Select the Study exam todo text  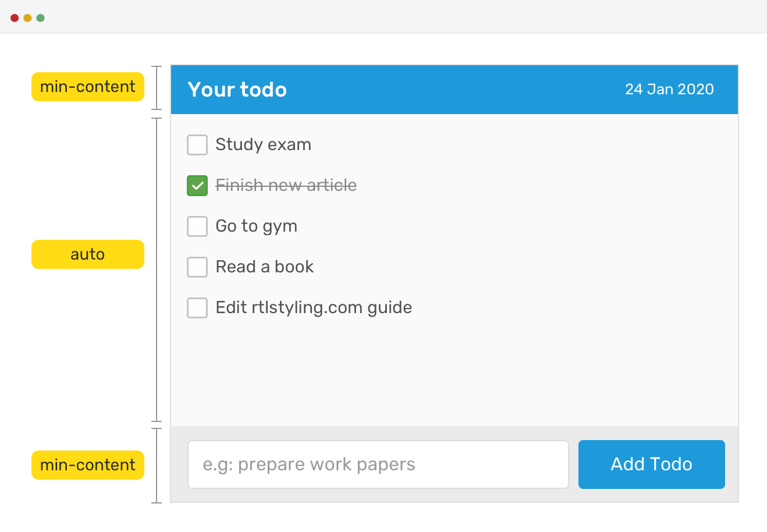263,144
